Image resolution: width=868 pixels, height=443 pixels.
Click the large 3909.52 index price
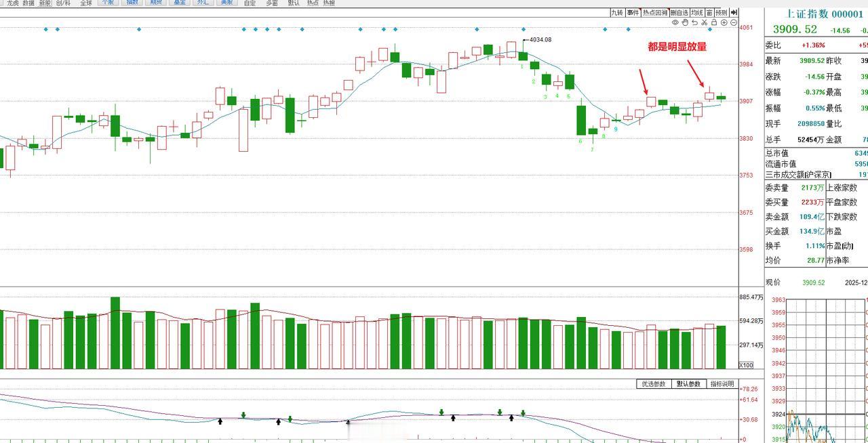(x=795, y=29)
